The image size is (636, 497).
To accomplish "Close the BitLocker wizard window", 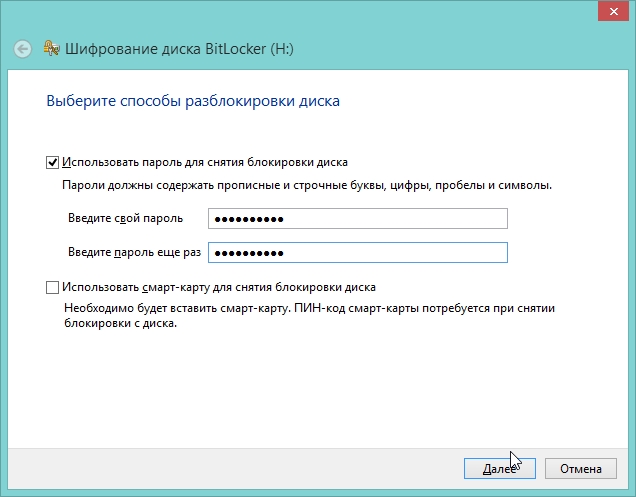I will (x=614, y=11).
